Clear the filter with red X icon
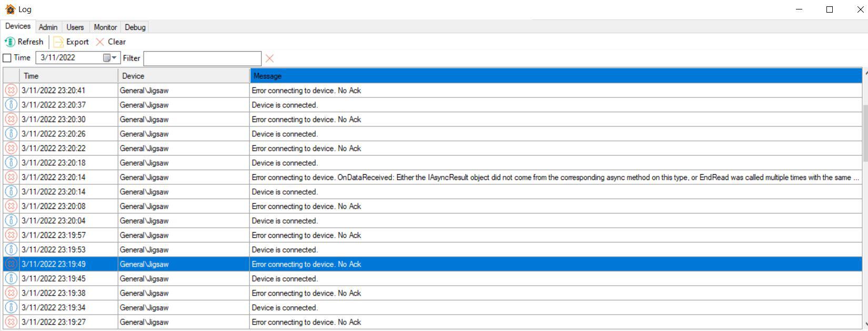Screen dimensions: 868x331 [269, 58]
